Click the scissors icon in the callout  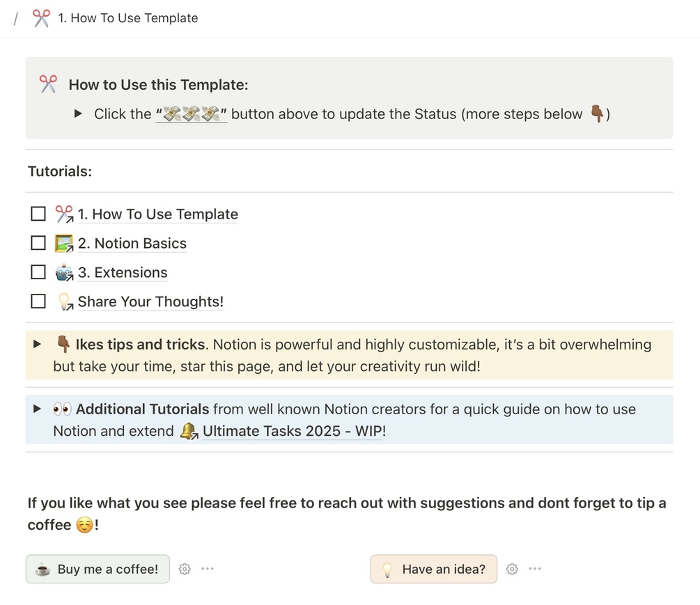[x=48, y=85]
